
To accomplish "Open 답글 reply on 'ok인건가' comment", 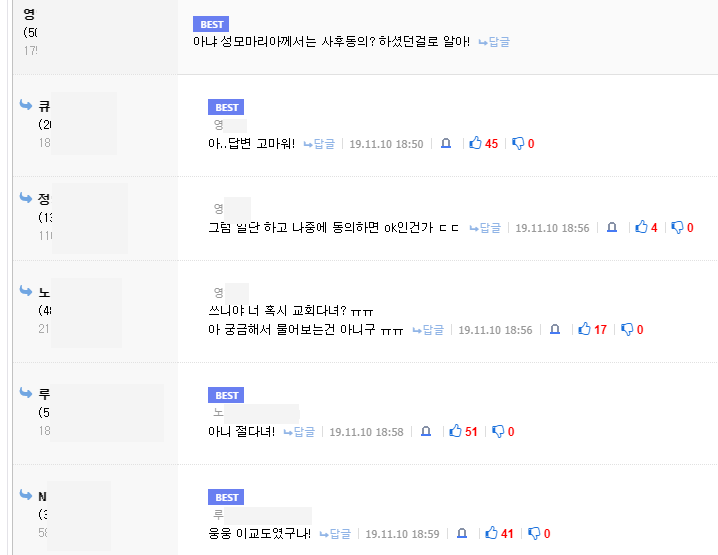I will (485, 228).
